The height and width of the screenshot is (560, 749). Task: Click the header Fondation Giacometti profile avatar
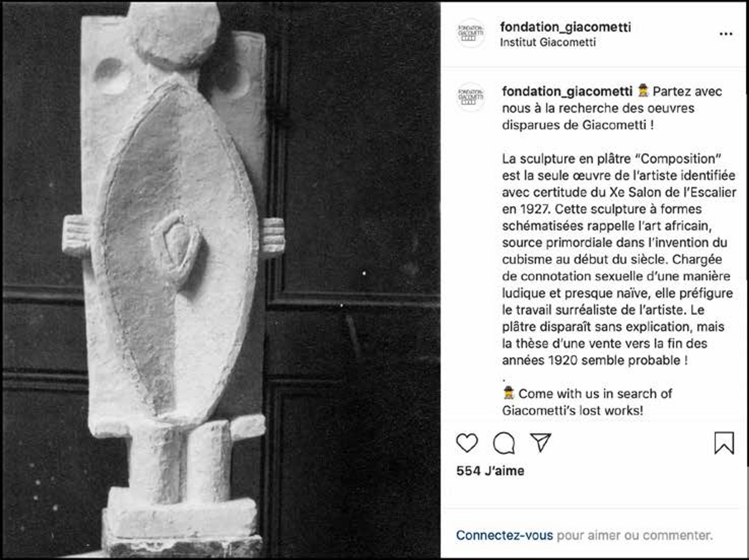(x=471, y=33)
